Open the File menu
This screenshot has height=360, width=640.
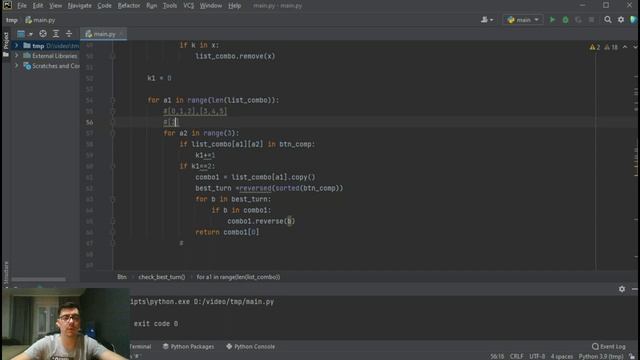(22, 6)
